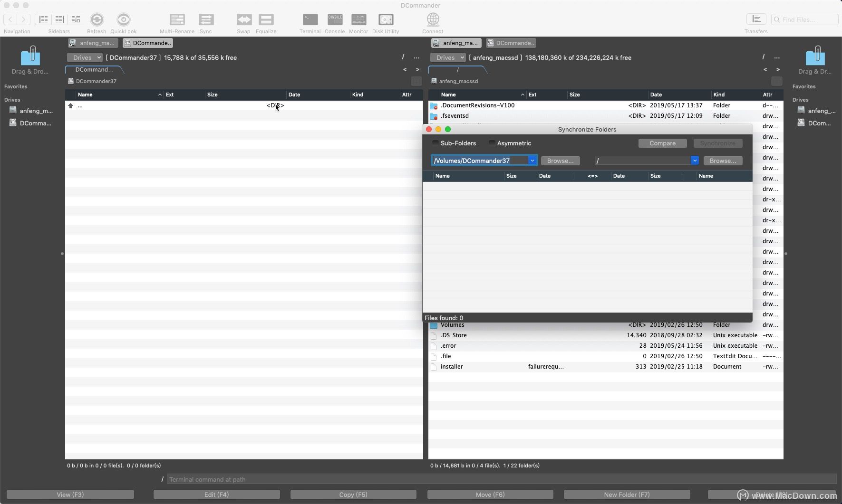842x504 pixels.
Task: Select the .DocumentRevisions-V100 folder
Action: [x=606, y=105]
